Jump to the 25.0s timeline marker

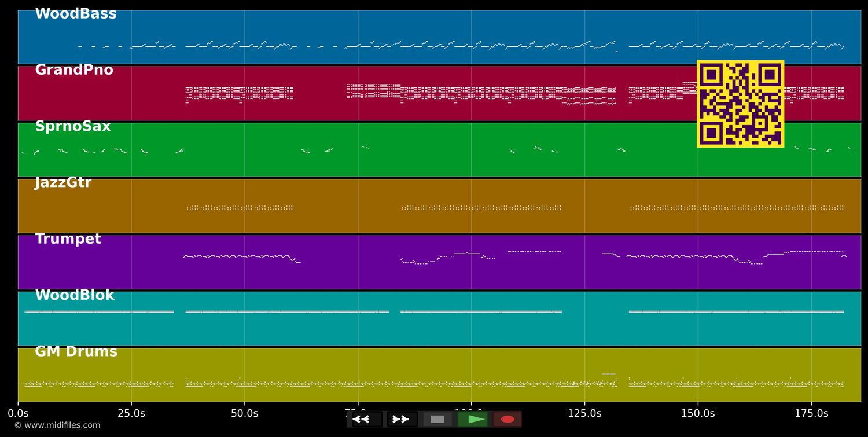tap(131, 413)
